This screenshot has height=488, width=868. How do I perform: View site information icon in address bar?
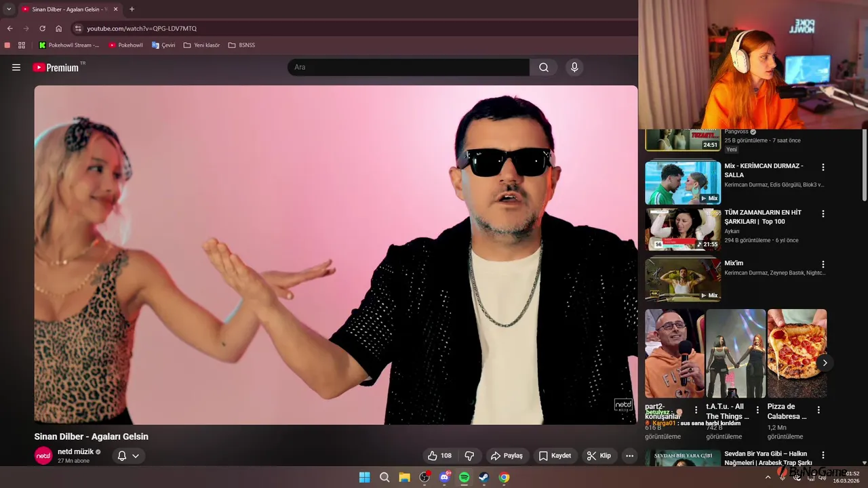point(78,28)
